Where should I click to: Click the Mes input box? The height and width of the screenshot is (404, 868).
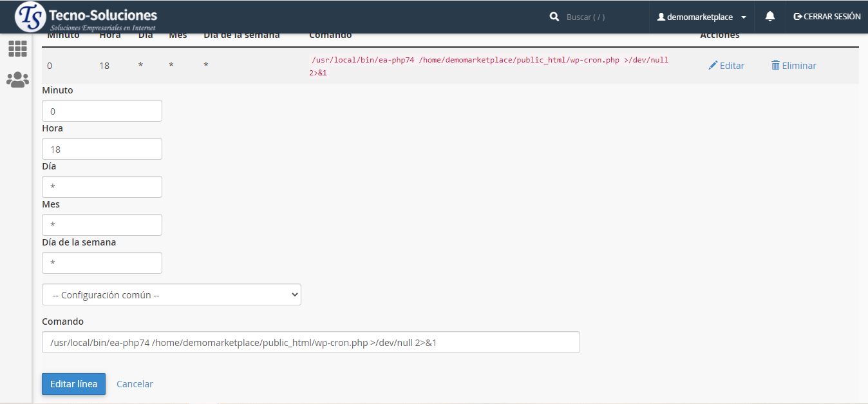[102, 225]
